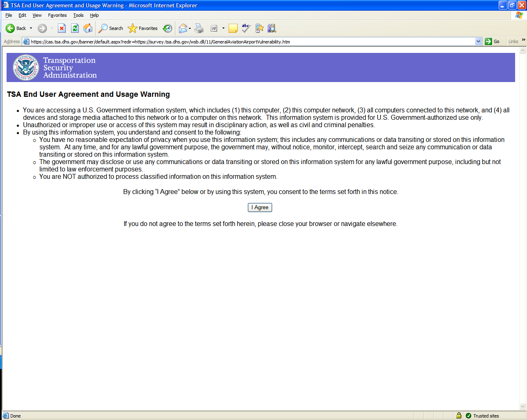Viewport: 527px width, 420px height.
Task: Click the page icon in the address bar
Action: coord(26,41)
